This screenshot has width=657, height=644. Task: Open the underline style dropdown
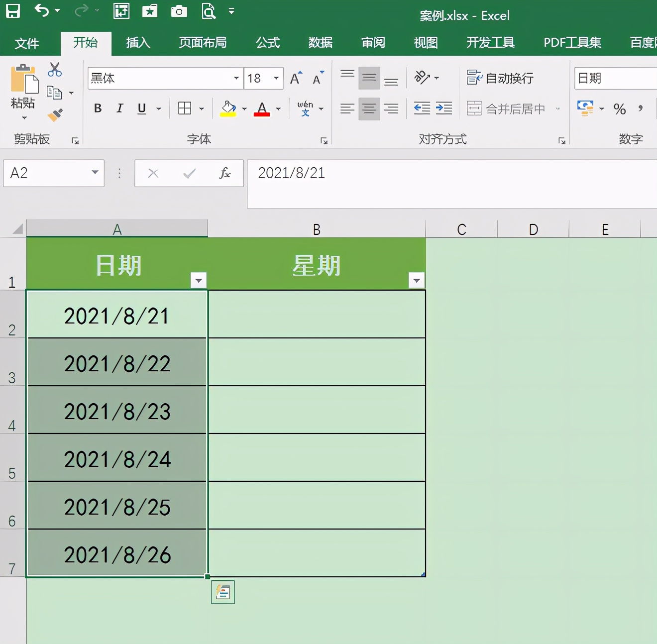159,108
